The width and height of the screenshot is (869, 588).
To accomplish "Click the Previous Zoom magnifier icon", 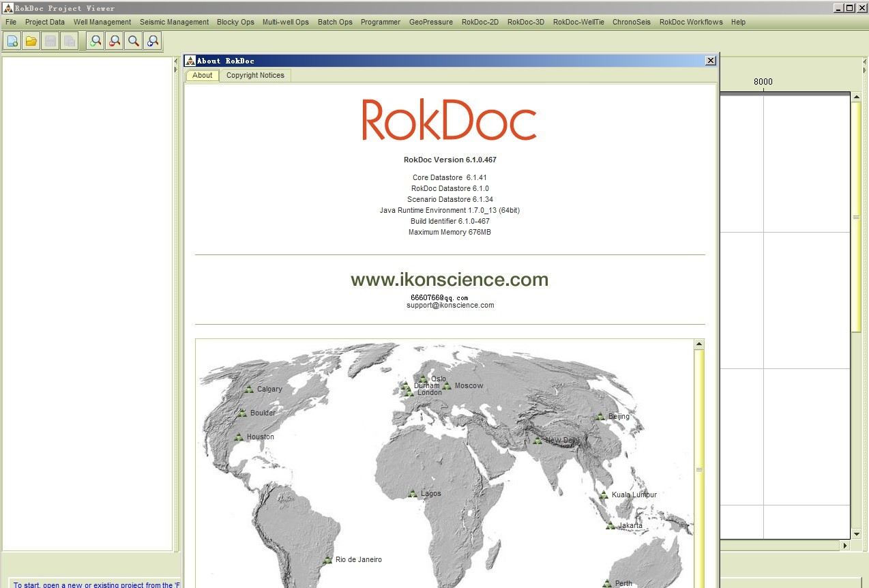I will (153, 41).
